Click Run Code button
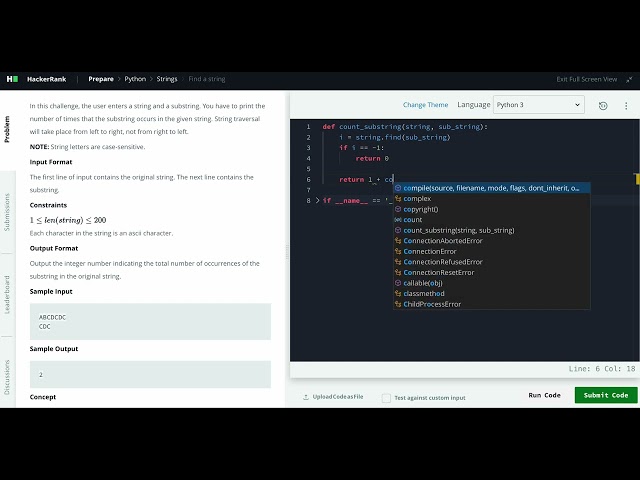The image size is (640, 480). pyautogui.click(x=544, y=395)
